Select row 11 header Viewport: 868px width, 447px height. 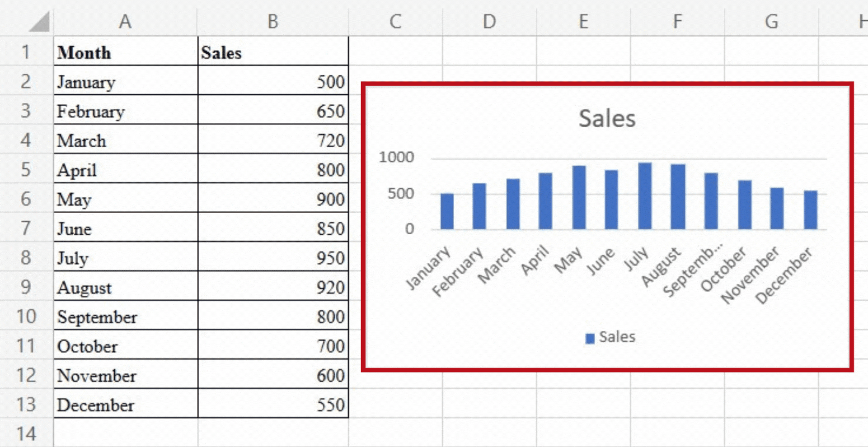coord(26,345)
